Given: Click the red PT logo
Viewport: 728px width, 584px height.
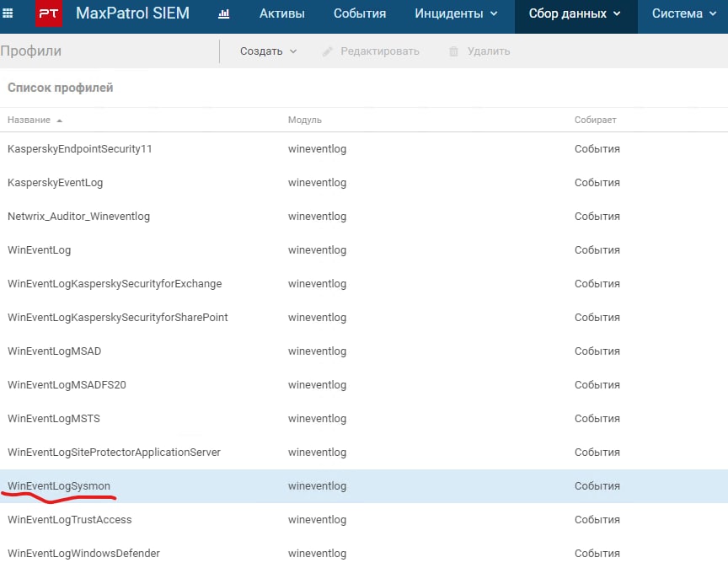Looking at the screenshot, I should point(49,13).
